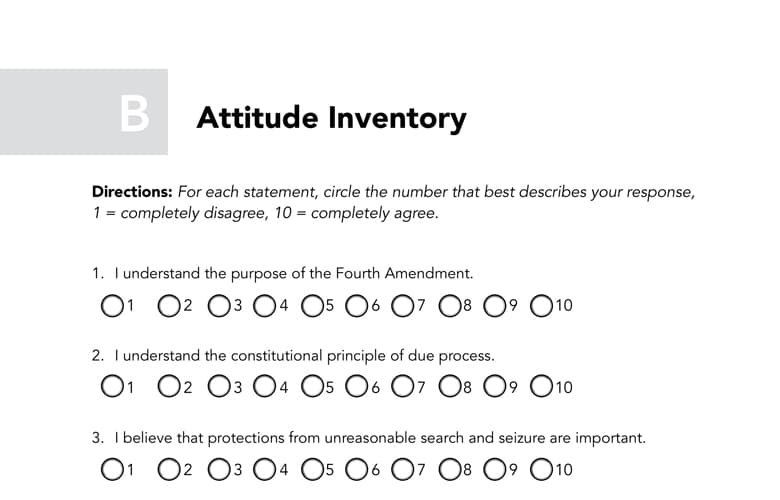
Task: Select rating 8 for search and seizure statement
Action: click(450, 469)
